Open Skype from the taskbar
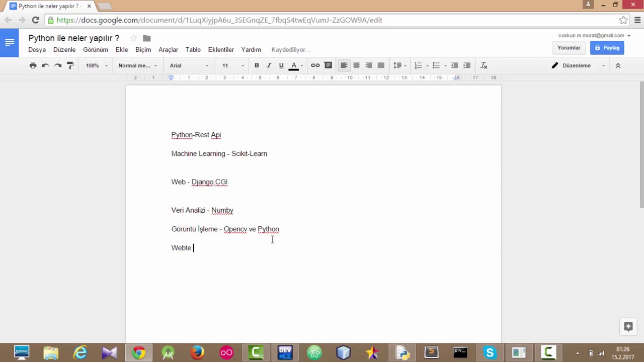Viewport: 644px width, 362px height. point(490,352)
